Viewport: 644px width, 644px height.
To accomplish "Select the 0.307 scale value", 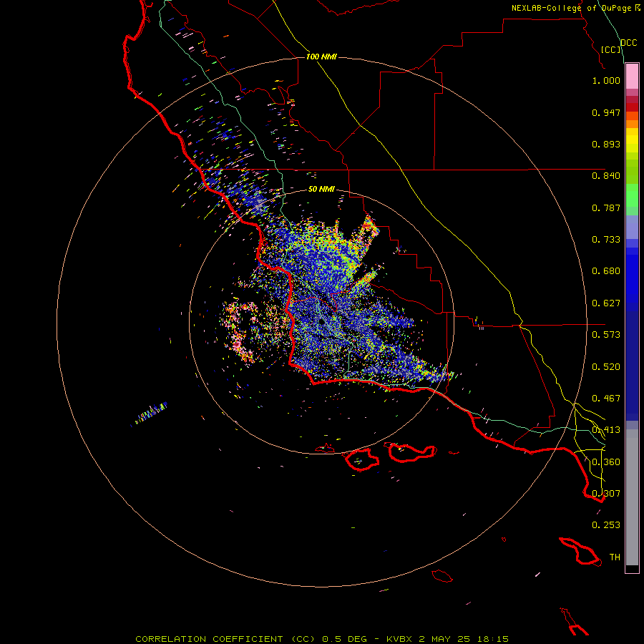I will [606, 494].
